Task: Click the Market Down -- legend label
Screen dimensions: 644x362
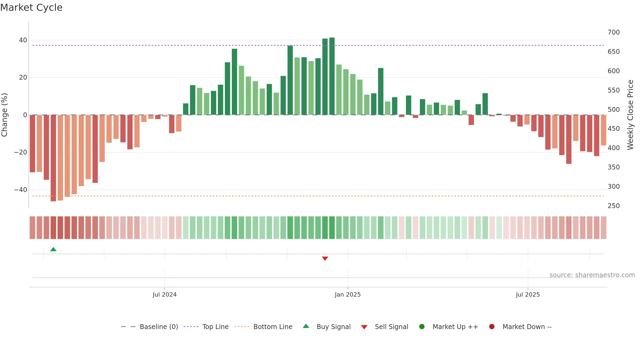Action: pos(527,327)
